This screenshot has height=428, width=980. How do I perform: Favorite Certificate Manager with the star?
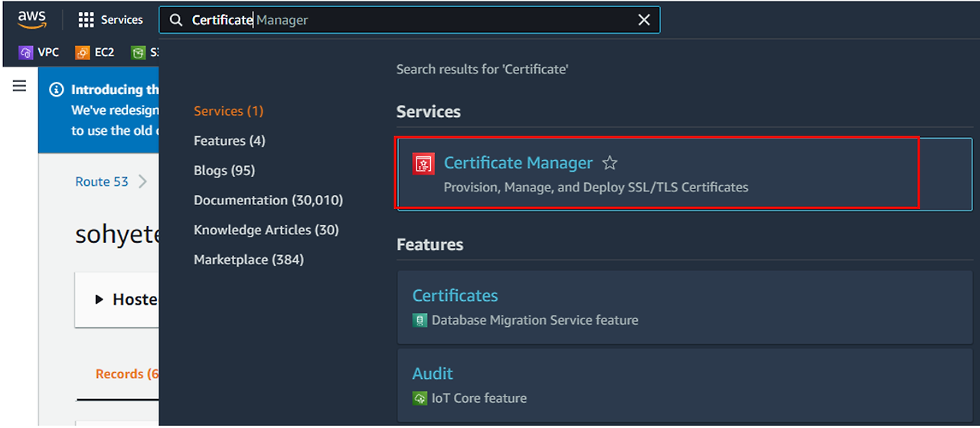[x=609, y=163]
